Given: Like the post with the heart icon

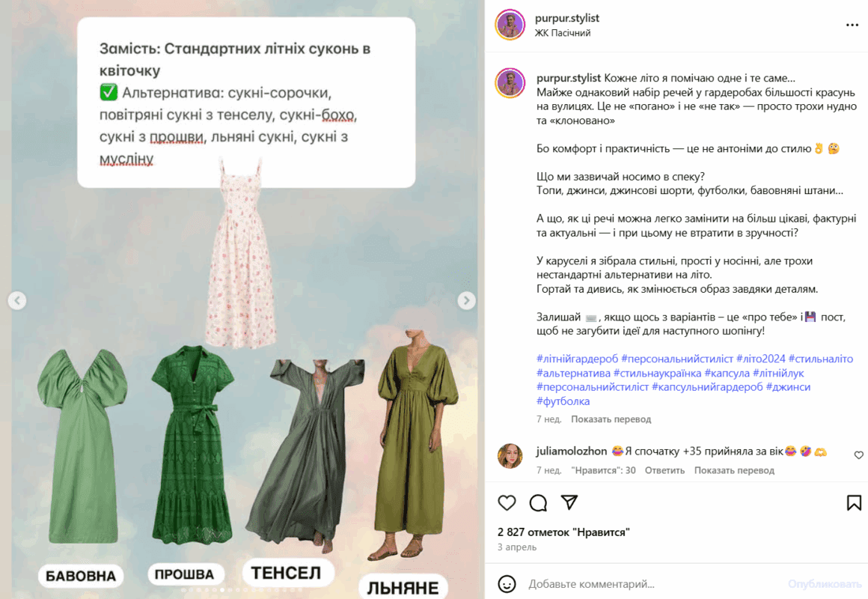Looking at the screenshot, I should (507, 502).
